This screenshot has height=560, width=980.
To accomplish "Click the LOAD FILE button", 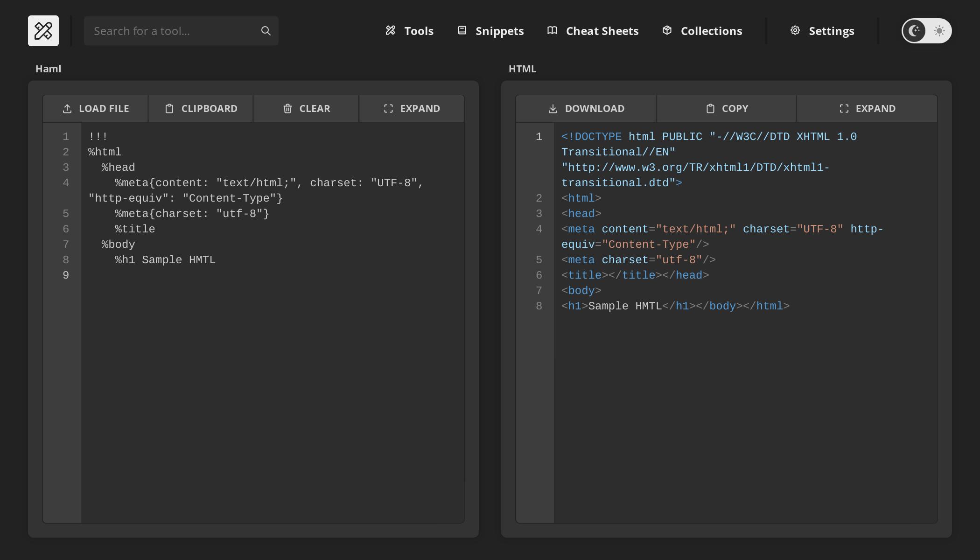I will point(96,109).
